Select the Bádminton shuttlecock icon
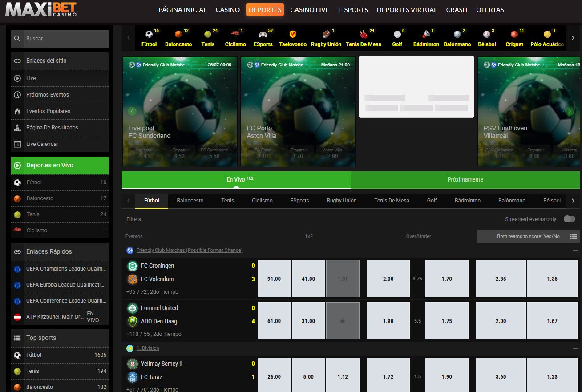This screenshot has height=392, width=582. coord(426,34)
